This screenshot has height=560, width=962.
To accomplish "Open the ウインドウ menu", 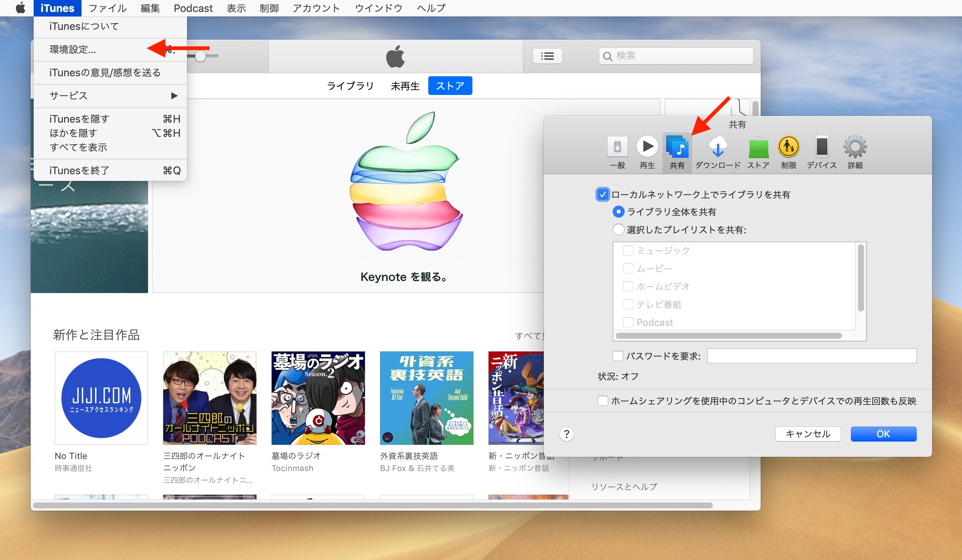I will click(378, 8).
